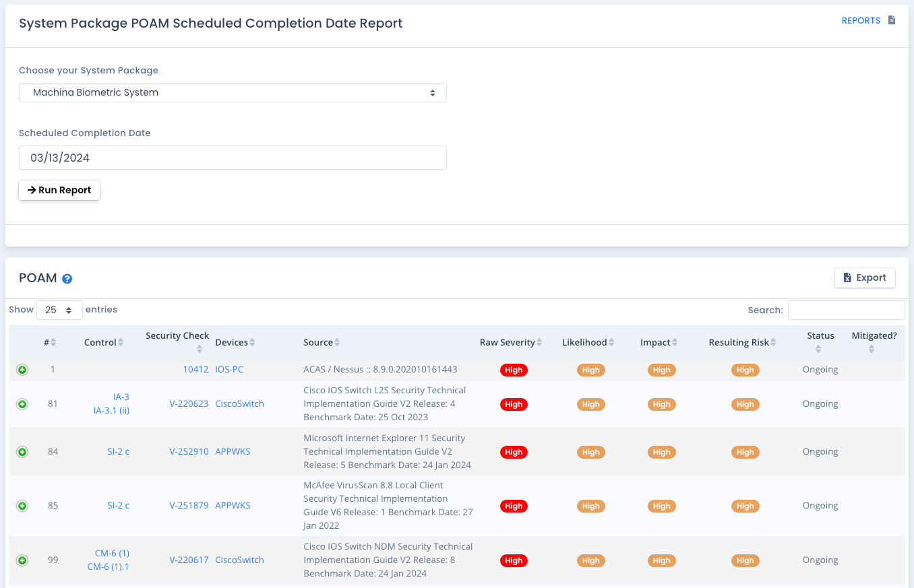This screenshot has height=588, width=914.
Task: Expand row 99 details
Action: point(22,560)
